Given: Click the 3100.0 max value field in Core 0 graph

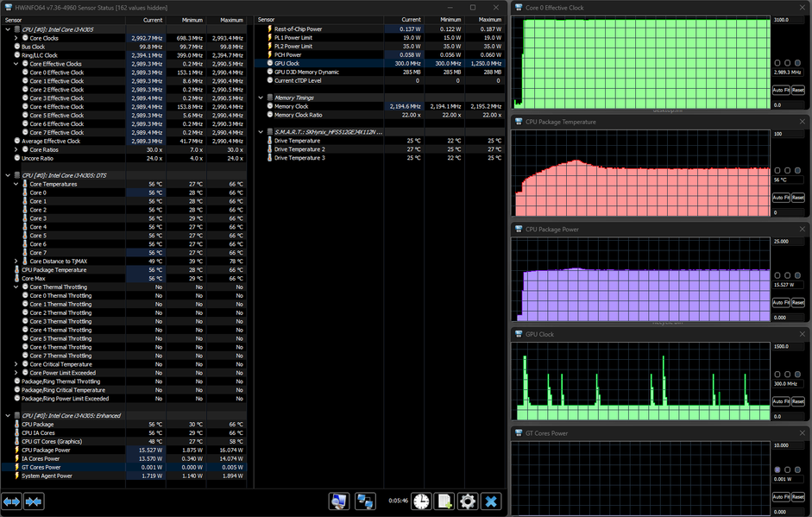Looking at the screenshot, I should click(785, 19).
